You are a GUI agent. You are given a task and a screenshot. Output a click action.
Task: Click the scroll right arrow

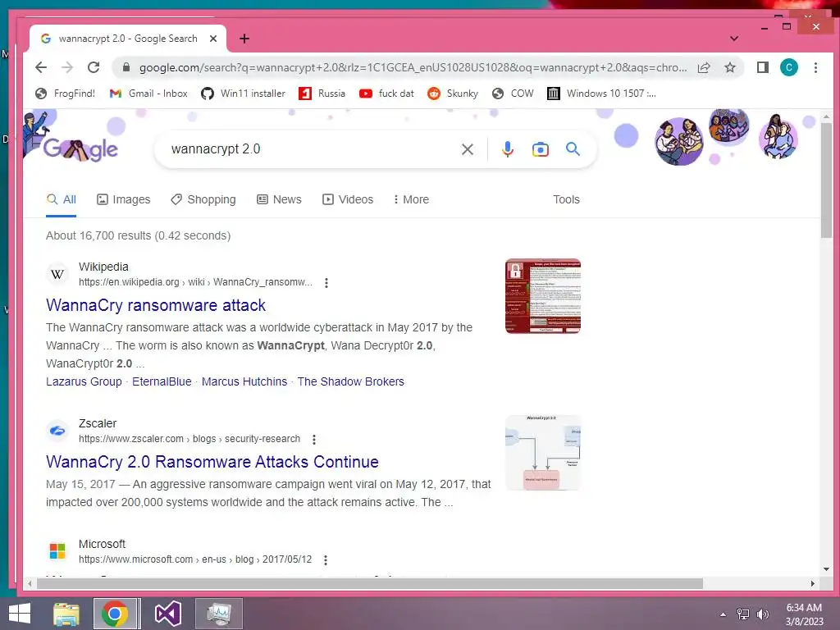(813, 583)
